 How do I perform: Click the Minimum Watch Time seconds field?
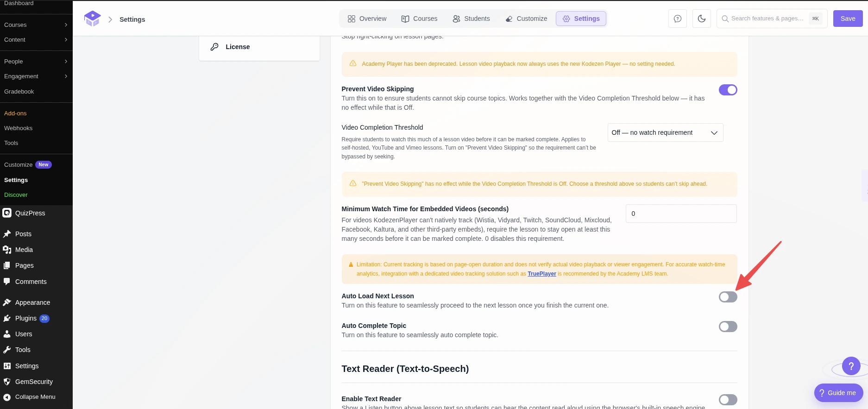[x=681, y=214]
